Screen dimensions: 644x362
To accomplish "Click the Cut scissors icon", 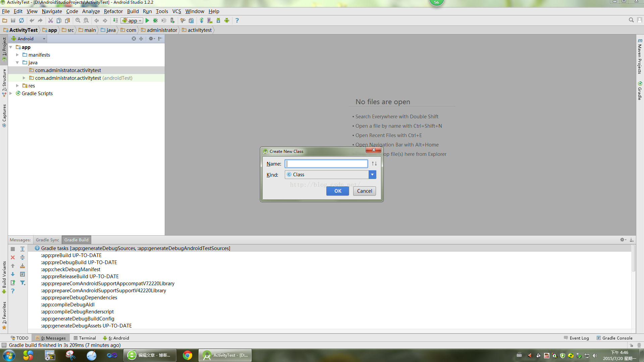I will point(51,20).
